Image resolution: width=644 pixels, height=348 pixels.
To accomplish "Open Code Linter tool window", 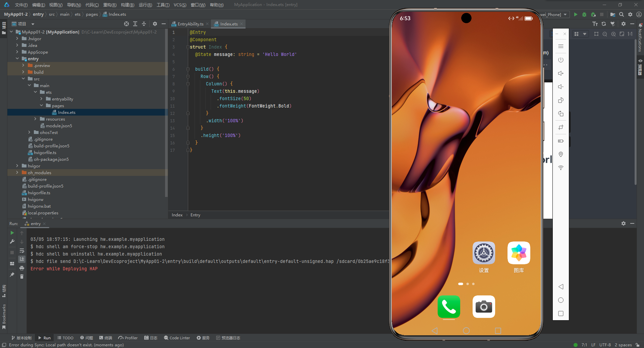I will (x=177, y=338).
